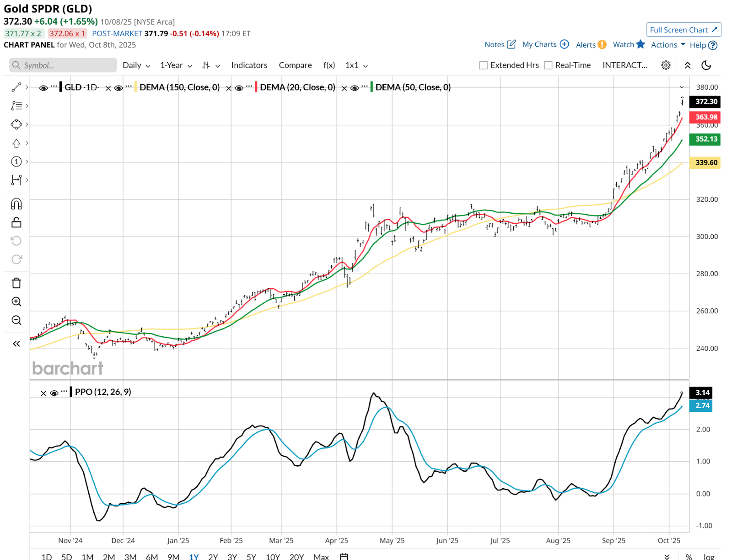Select the measure range tool
Viewport: 732px width, 560px height.
16,180
